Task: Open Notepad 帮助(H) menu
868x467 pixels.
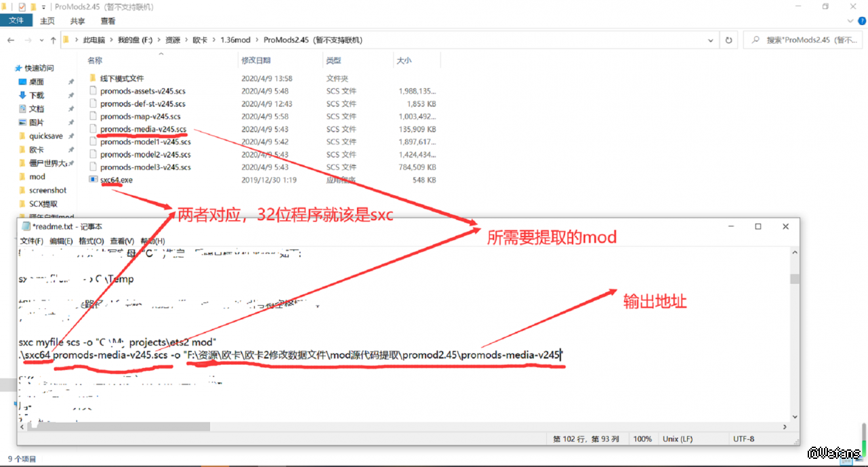Action: pos(152,241)
